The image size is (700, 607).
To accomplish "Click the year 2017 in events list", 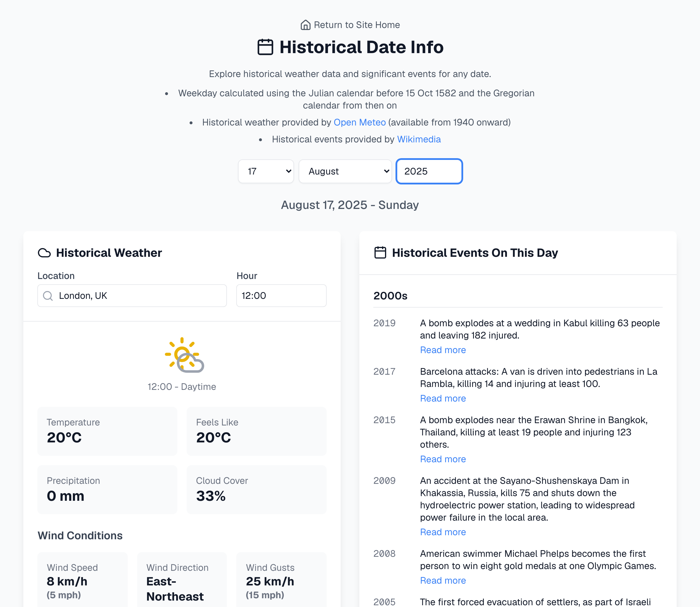I will [384, 371].
